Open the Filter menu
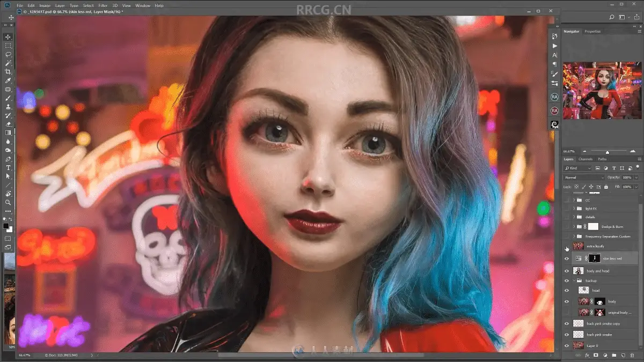Image resolution: width=644 pixels, height=362 pixels. pos(103,5)
